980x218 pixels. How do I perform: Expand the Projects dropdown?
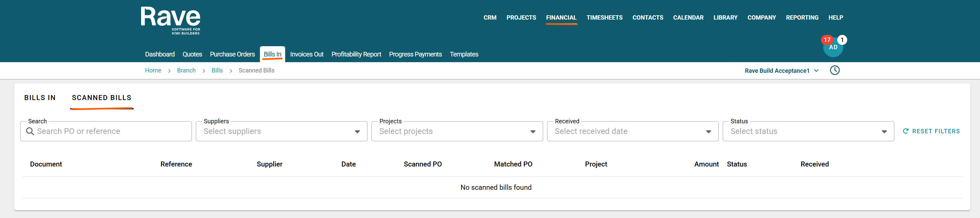[x=457, y=131]
